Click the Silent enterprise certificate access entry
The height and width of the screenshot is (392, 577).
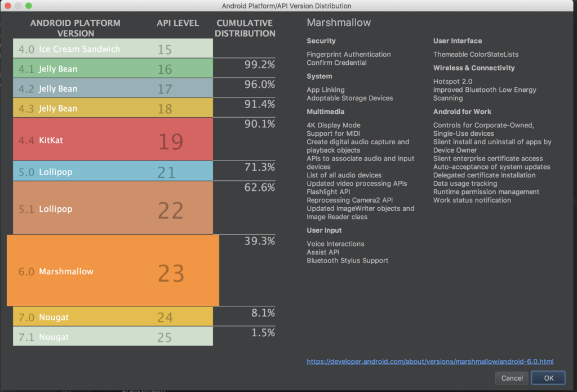[x=488, y=158]
